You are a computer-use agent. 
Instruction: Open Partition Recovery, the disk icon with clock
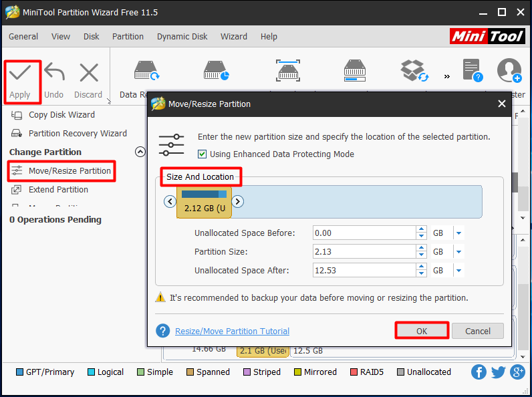tap(216, 71)
